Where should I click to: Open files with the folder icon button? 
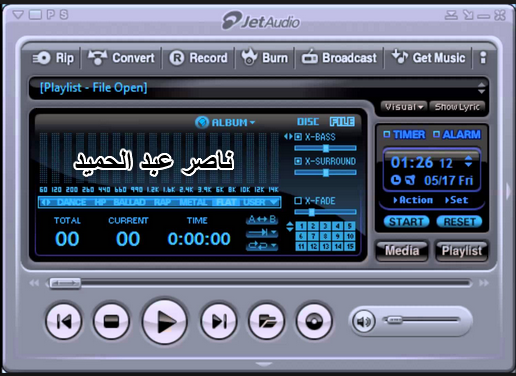[267, 322]
